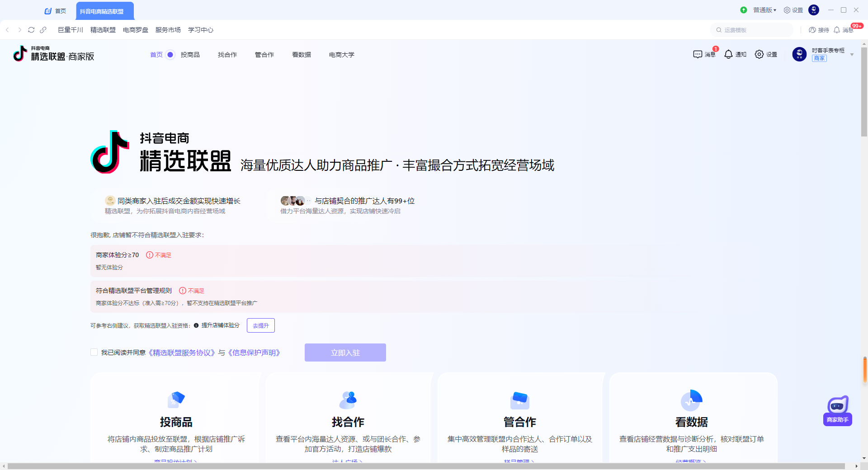Image resolution: width=868 pixels, height=470 pixels.
Task: Open 《信息保护声明》 link
Action: [x=254, y=352]
